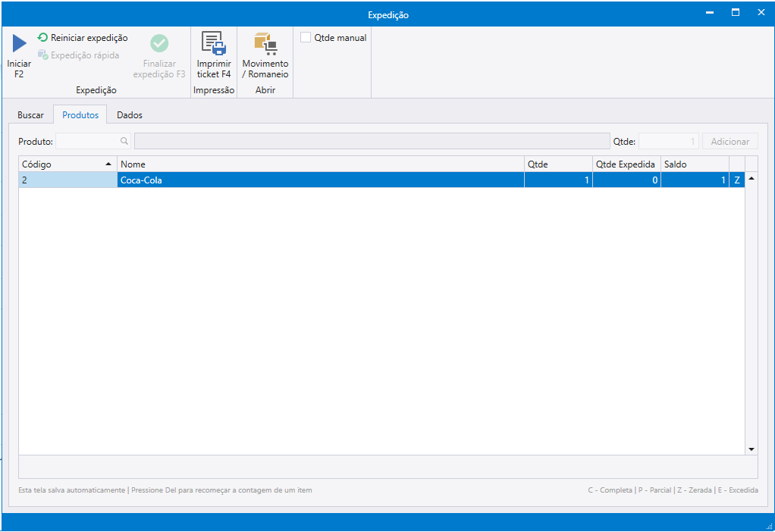Viewport: 775px width, 532px height.
Task: Click Expedição rápida option
Action: coord(79,55)
